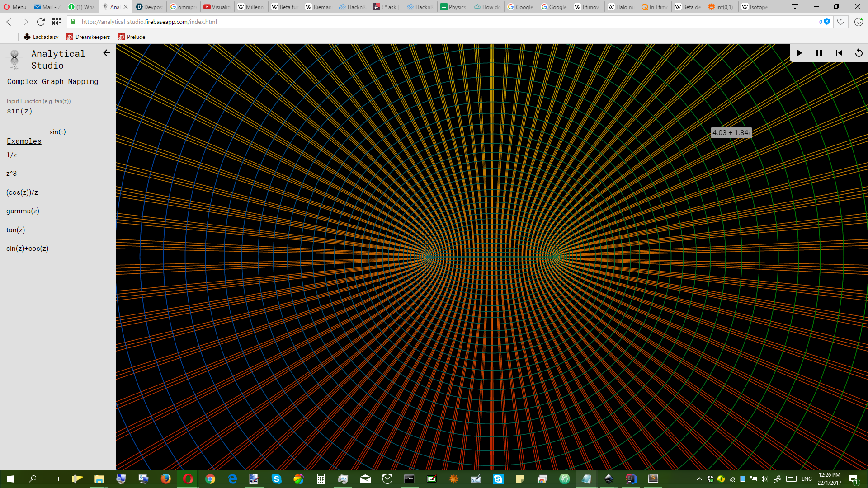This screenshot has height=488, width=868.
Task: Select the 1/z example
Action: coord(12,155)
